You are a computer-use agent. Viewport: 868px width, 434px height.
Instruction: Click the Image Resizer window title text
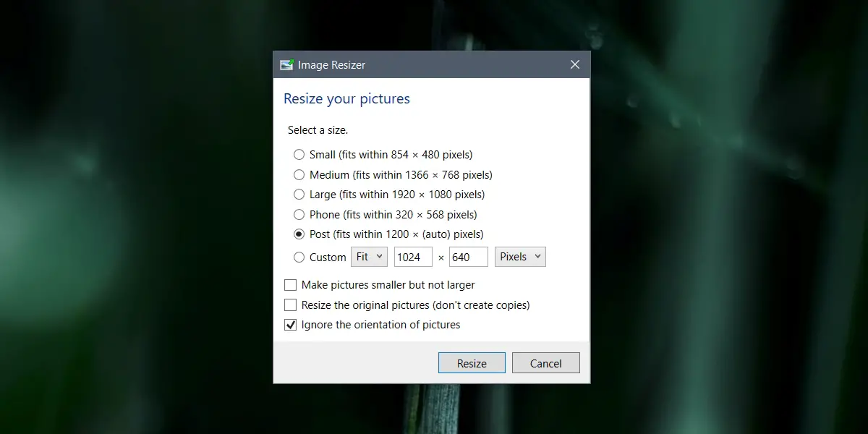(332, 65)
